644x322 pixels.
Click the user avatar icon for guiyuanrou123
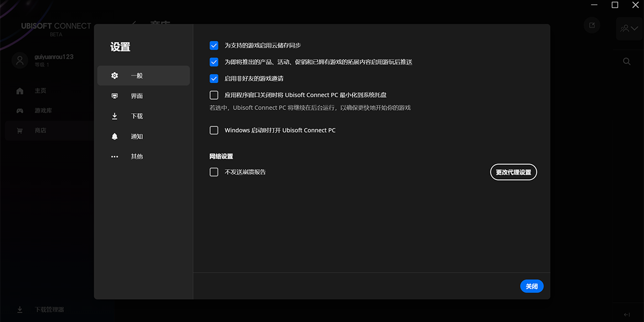(20, 61)
